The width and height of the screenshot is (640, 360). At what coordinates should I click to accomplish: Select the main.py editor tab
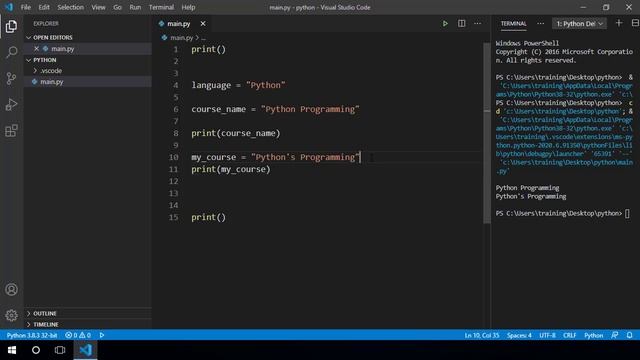(x=179, y=24)
